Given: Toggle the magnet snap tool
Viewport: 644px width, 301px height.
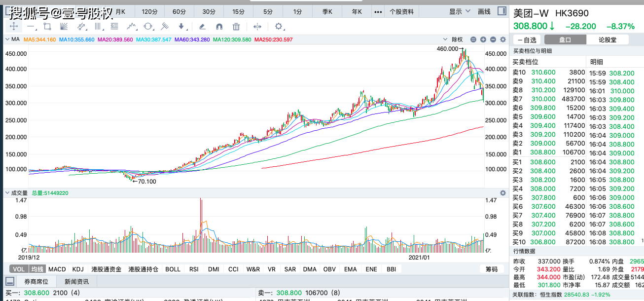Looking at the screenshot, I should [219, 27].
